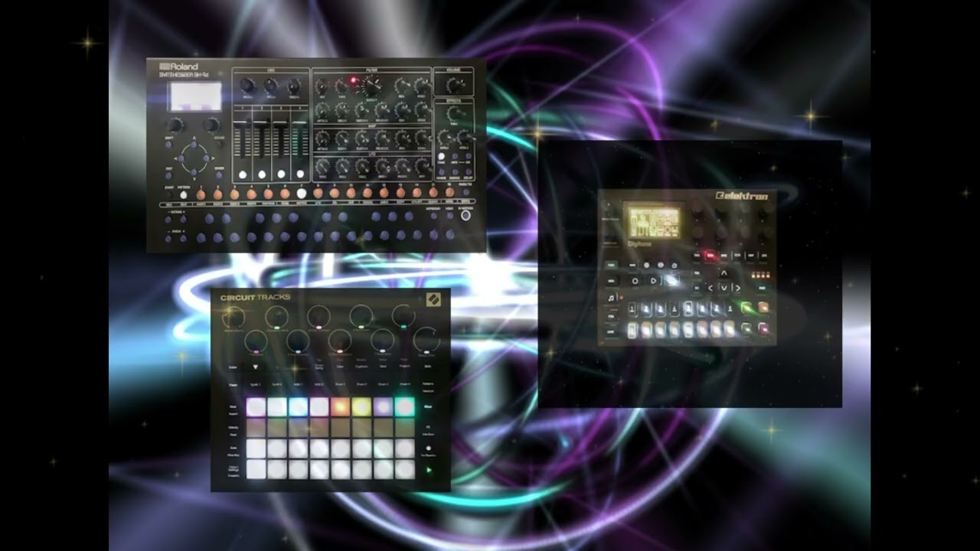Click the music note button on the Digitone
This screenshot has width=980, height=551.
click(611, 298)
